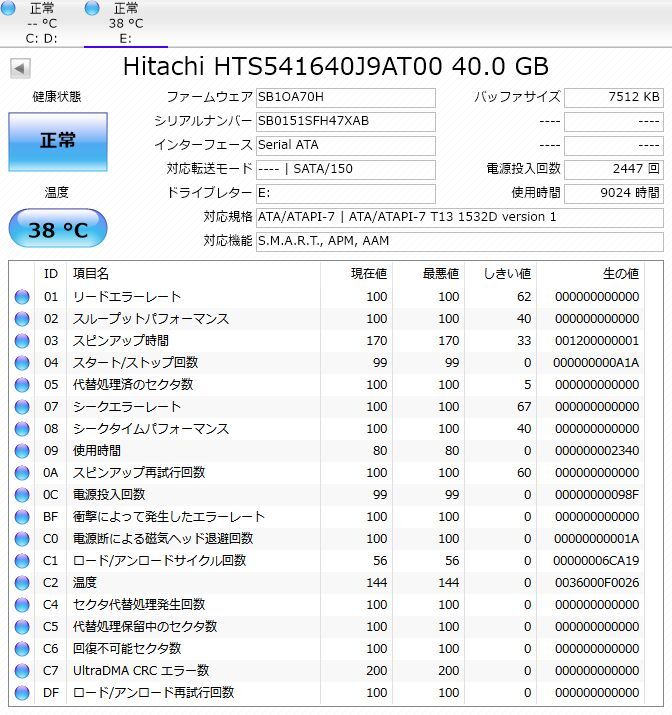Image resolution: width=672 pixels, height=715 pixels.
Task: Click the drive letter field E:
Action: (346, 193)
